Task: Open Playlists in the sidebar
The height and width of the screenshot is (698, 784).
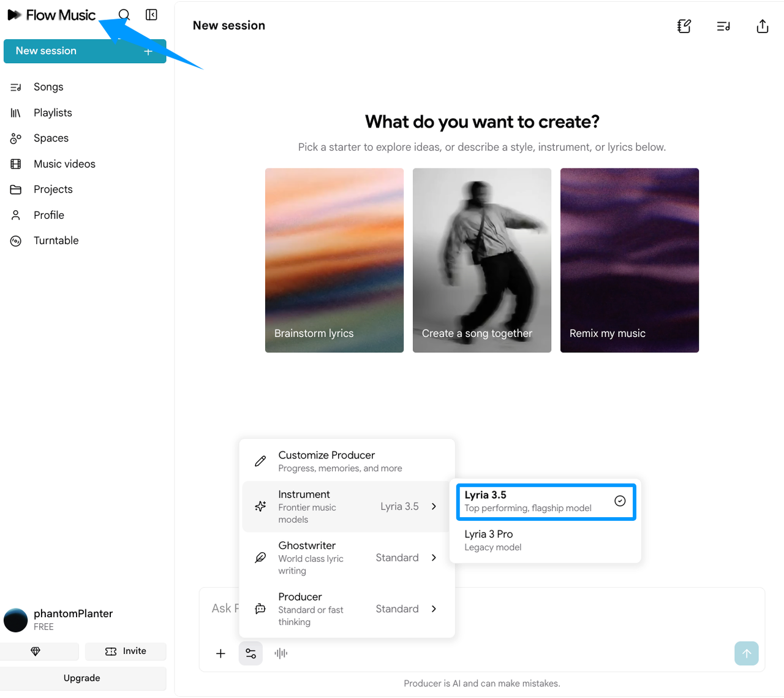Action: (53, 113)
